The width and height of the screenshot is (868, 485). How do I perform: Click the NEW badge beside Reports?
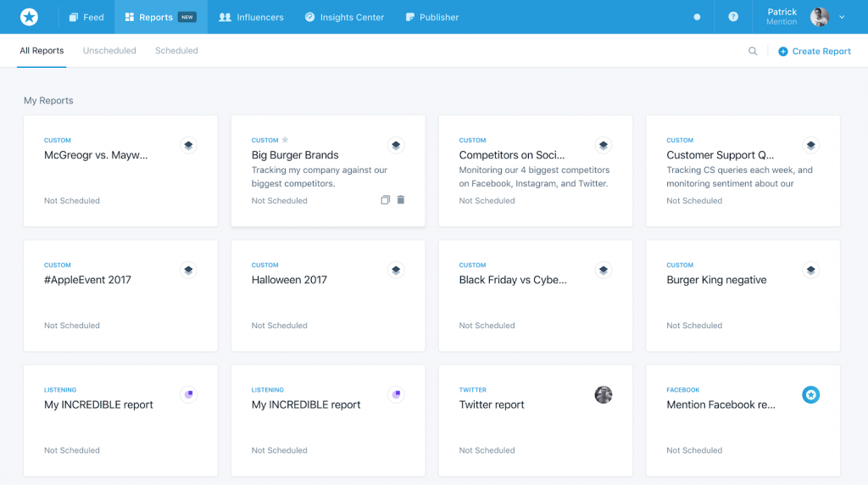click(187, 17)
